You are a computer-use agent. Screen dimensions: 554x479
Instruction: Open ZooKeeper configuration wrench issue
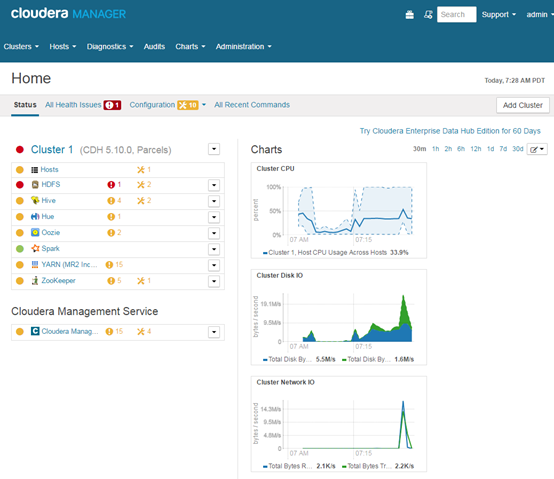point(144,280)
